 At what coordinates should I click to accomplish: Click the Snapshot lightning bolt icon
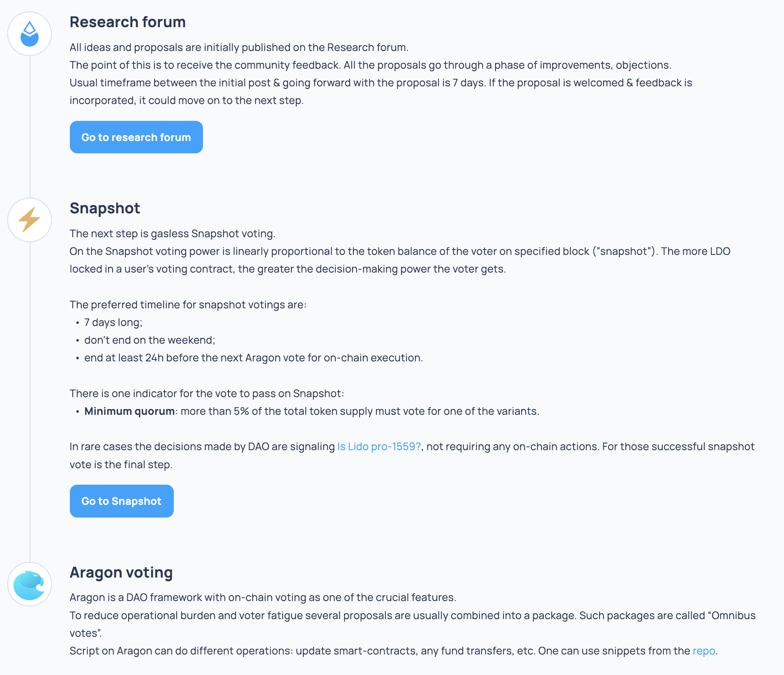[30, 220]
